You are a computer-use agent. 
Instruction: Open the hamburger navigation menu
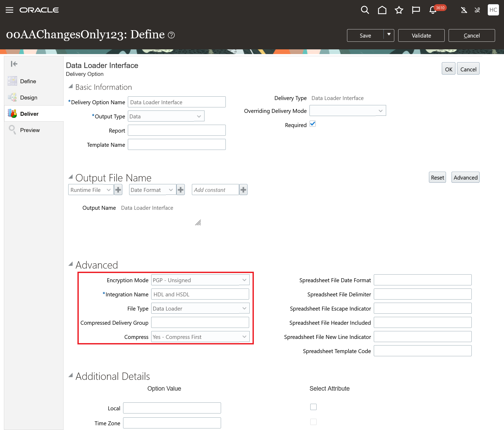9,10
